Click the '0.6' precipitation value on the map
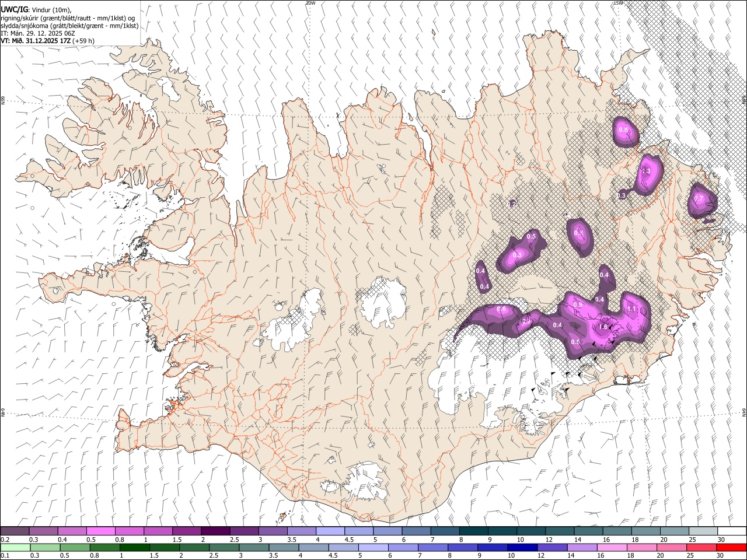Viewport: 747px width, 560px height. pos(501,309)
